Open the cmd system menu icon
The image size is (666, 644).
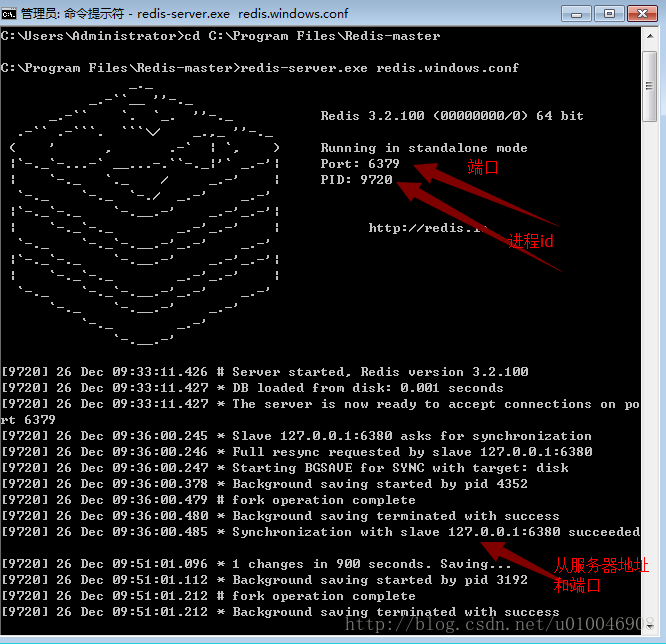click(8, 14)
